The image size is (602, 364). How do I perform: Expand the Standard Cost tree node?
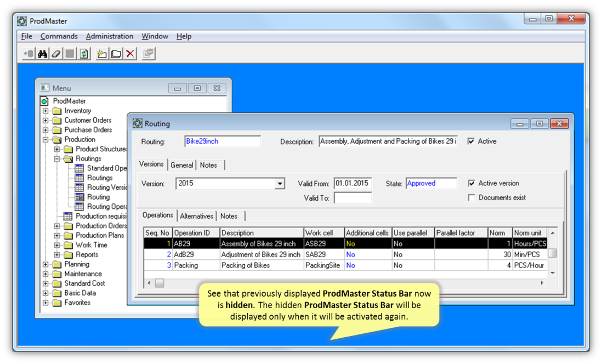point(46,284)
